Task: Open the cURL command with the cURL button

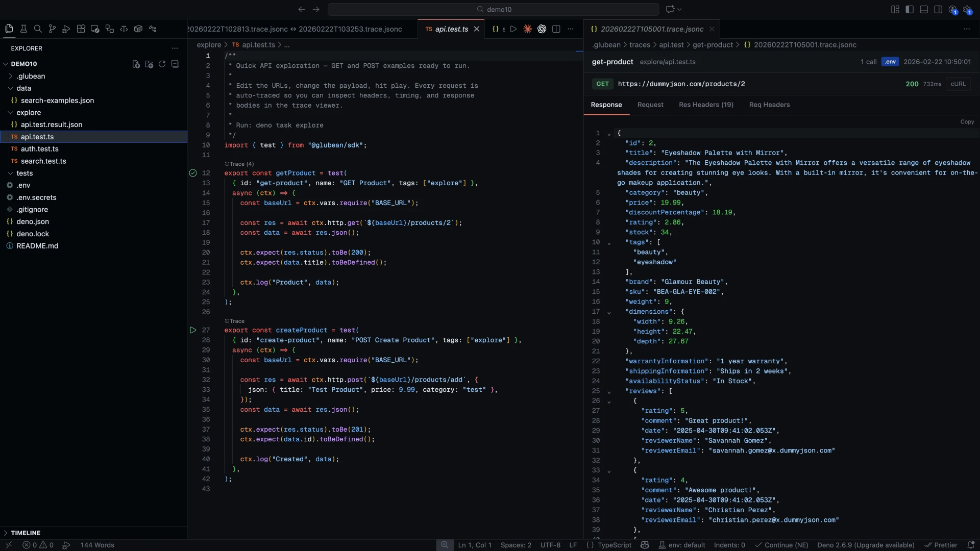Action: click(x=959, y=84)
